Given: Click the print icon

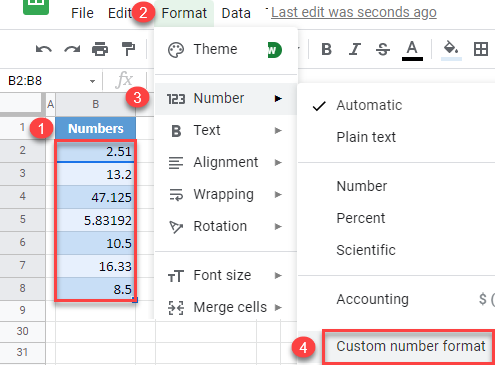Looking at the screenshot, I should (x=100, y=49).
